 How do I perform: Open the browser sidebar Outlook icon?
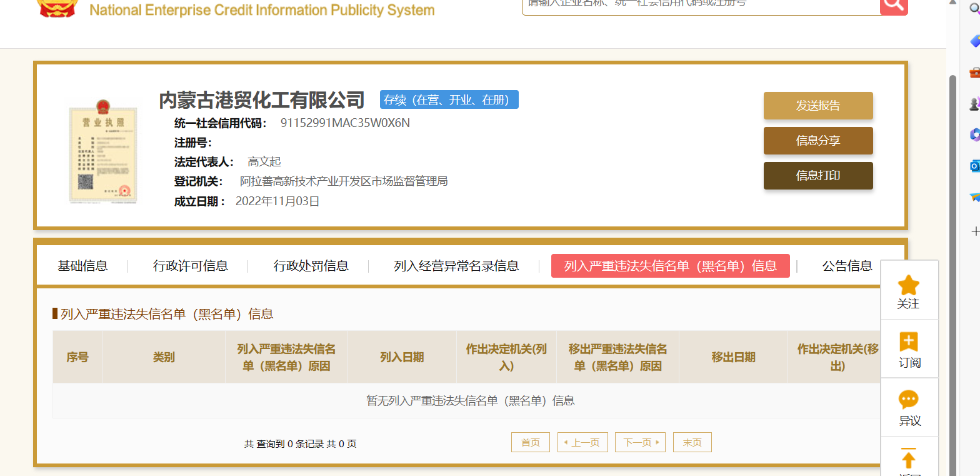pos(974,166)
